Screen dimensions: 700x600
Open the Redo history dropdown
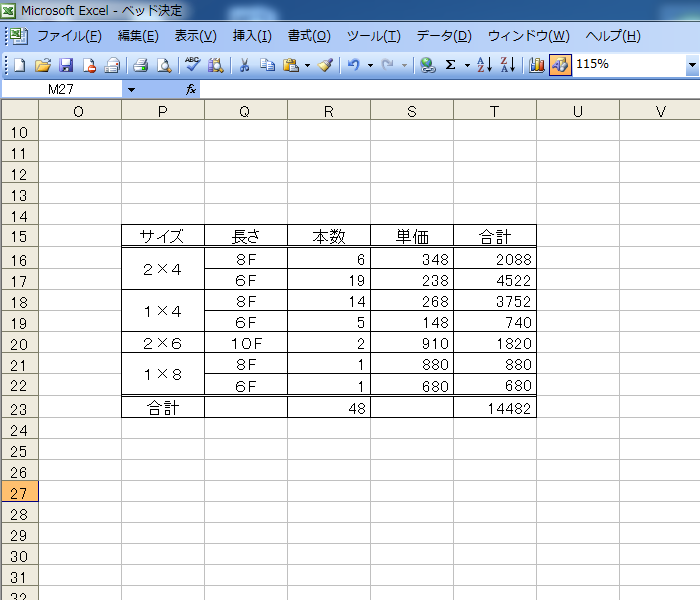coord(404,66)
